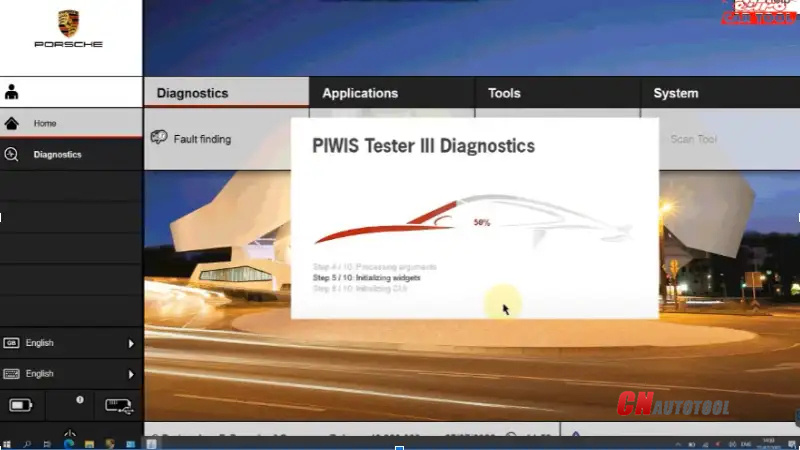
Task: Open Task View in the taskbar
Action: pos(47,444)
